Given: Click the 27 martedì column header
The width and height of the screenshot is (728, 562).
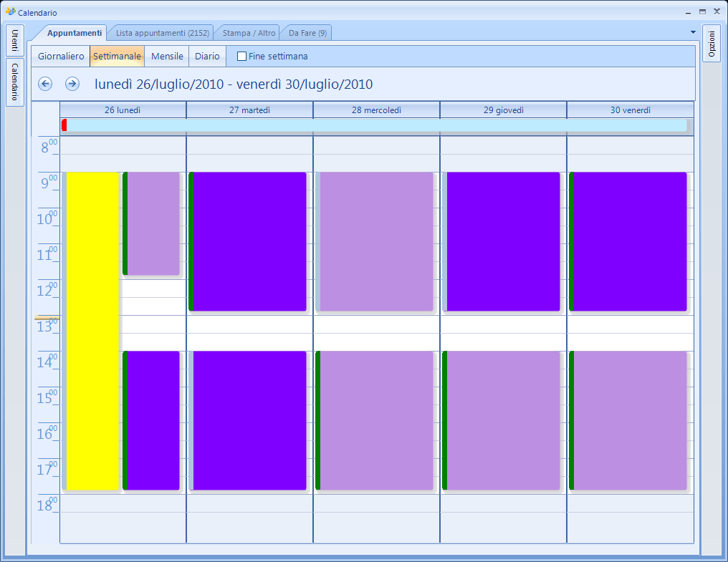Looking at the screenshot, I should click(x=249, y=110).
